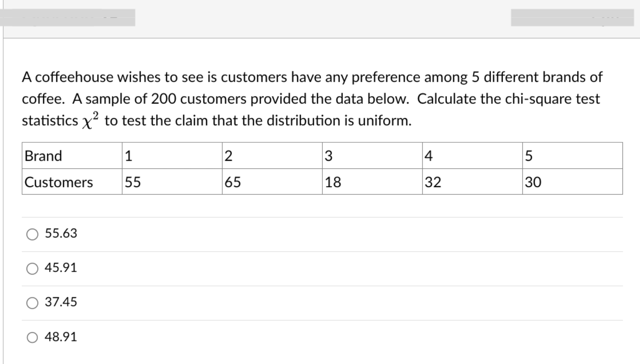Click brand column header 4
This screenshot has width=640, height=364.
click(x=473, y=156)
